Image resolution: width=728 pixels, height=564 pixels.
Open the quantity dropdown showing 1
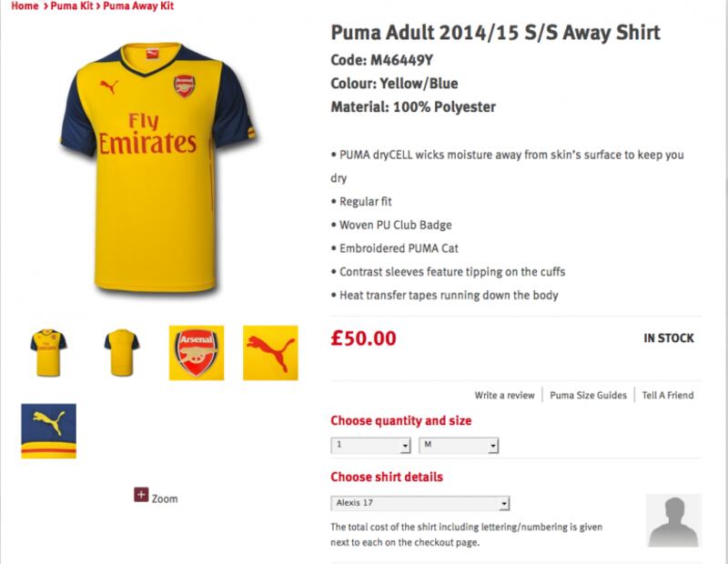[370, 445]
